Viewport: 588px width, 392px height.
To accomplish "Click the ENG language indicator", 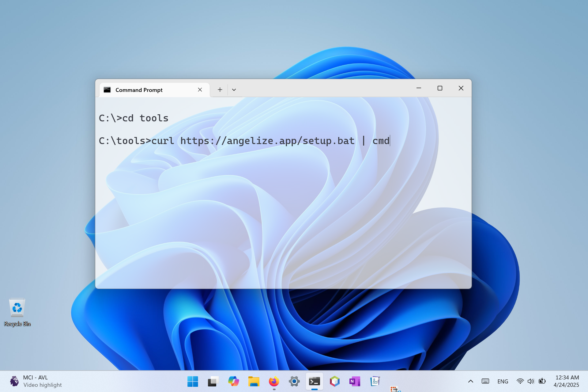I will [x=503, y=381].
